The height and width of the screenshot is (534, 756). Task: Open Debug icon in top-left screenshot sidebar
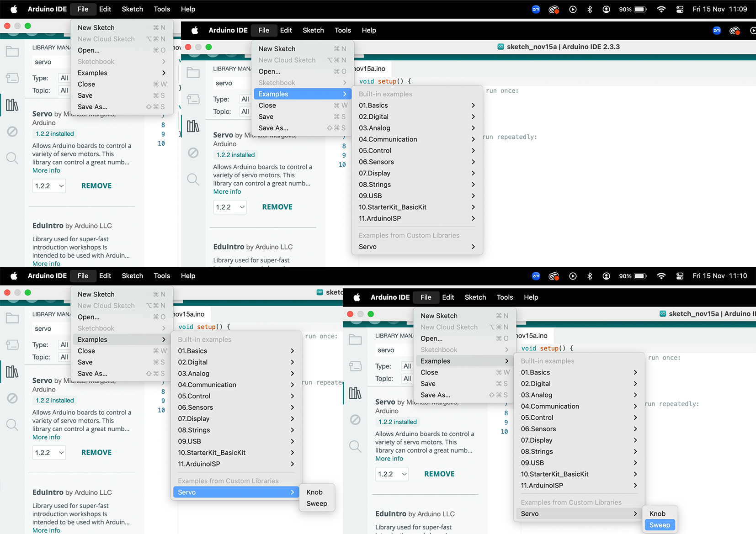12,132
